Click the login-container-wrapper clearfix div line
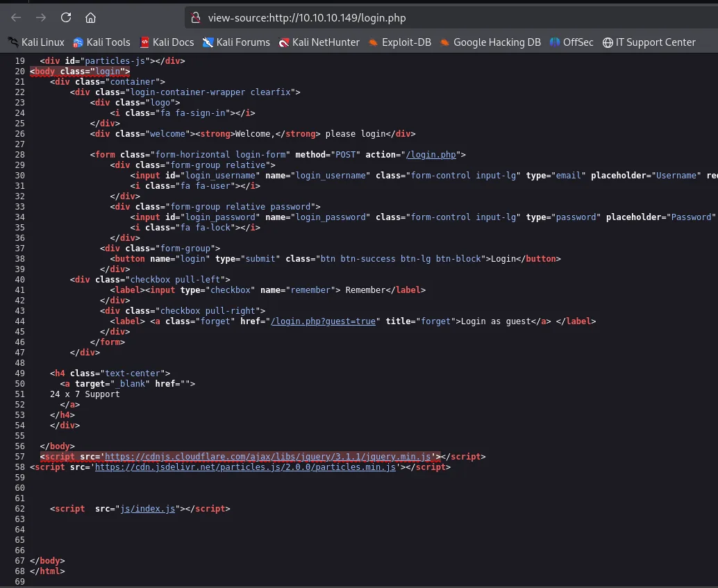Image resolution: width=718 pixels, height=588 pixels. (185, 92)
